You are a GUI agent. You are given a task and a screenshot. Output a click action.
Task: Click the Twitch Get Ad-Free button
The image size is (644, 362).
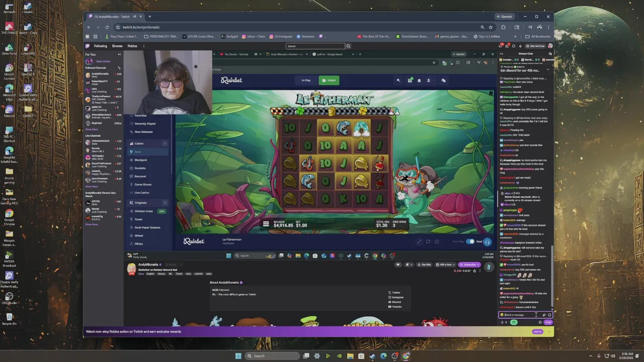pyautogui.click(x=535, y=46)
